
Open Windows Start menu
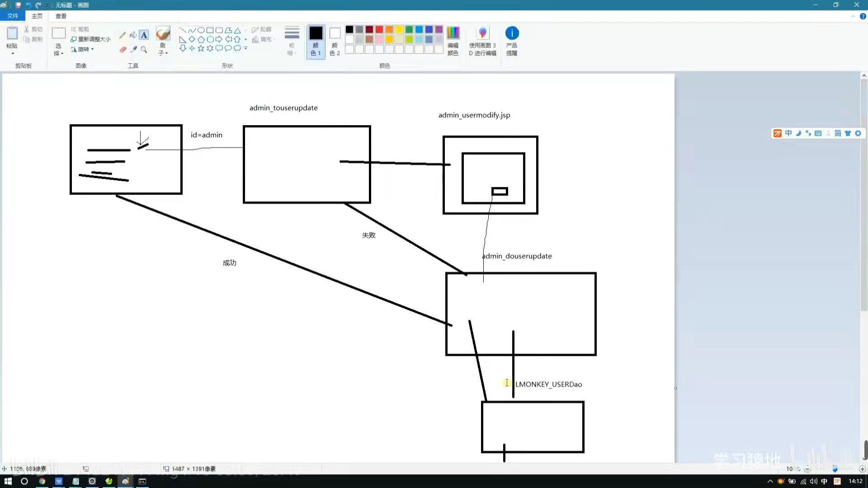click(x=8, y=481)
